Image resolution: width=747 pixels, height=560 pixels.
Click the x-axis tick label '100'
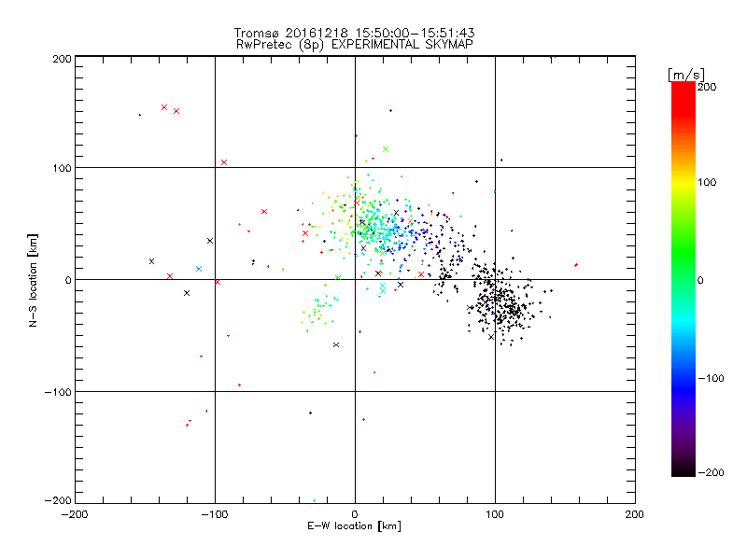tap(495, 514)
